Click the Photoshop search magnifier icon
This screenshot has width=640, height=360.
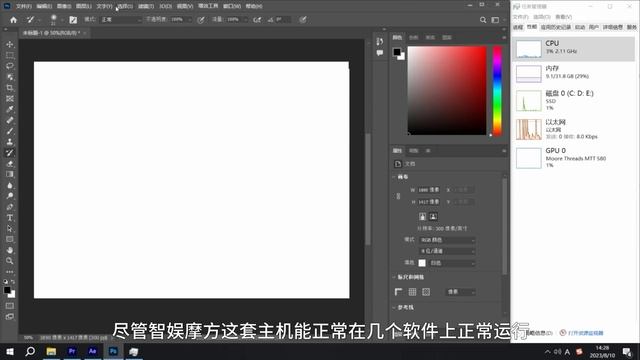pos(483,20)
